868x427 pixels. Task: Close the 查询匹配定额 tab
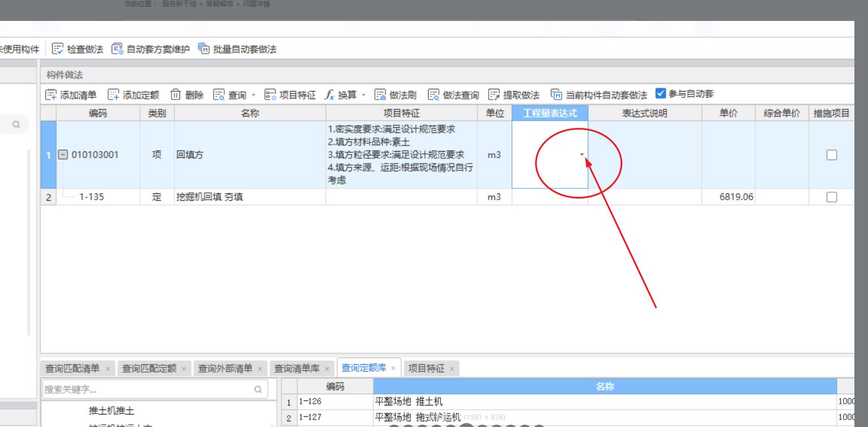tap(185, 369)
